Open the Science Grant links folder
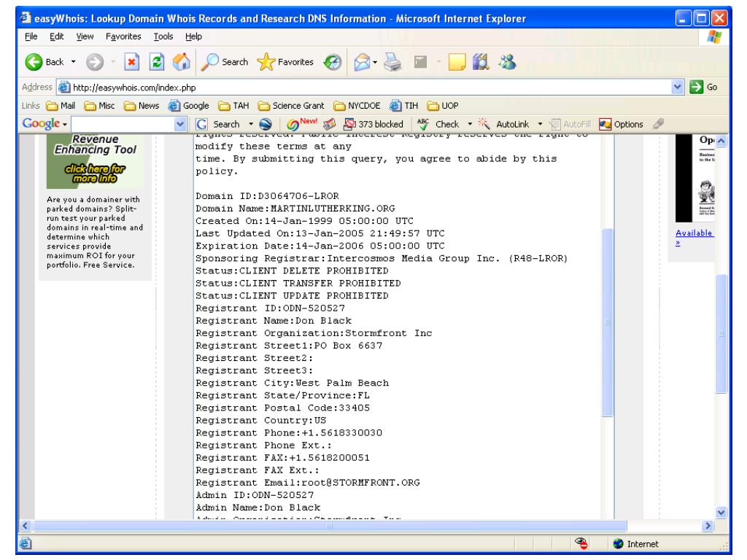The height and width of the screenshot is (560, 747). [x=290, y=106]
